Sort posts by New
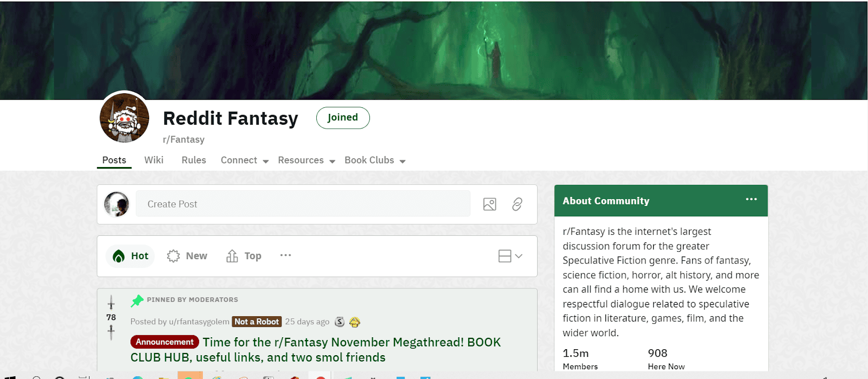The height and width of the screenshot is (379, 868). pyautogui.click(x=187, y=256)
